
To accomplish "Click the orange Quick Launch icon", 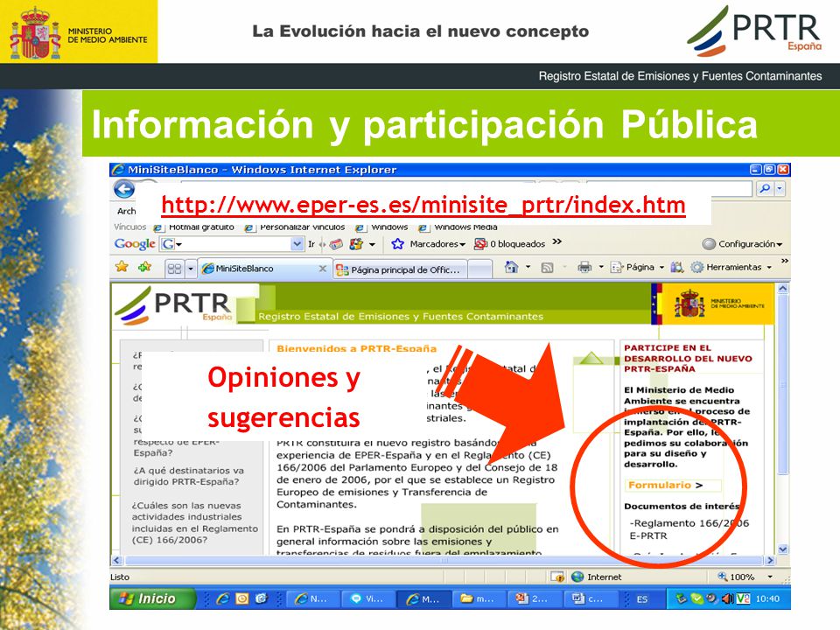I will [x=242, y=598].
